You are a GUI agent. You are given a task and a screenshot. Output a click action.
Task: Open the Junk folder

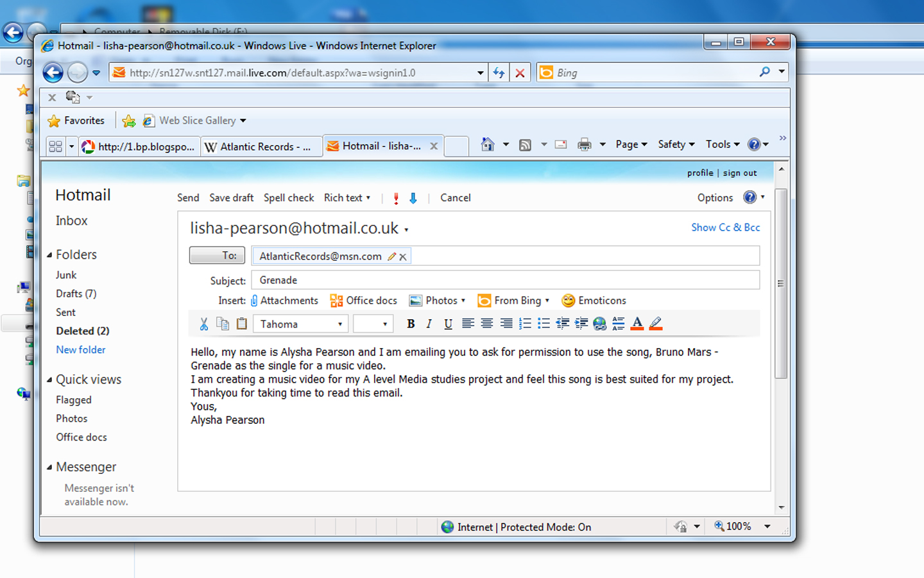click(66, 275)
